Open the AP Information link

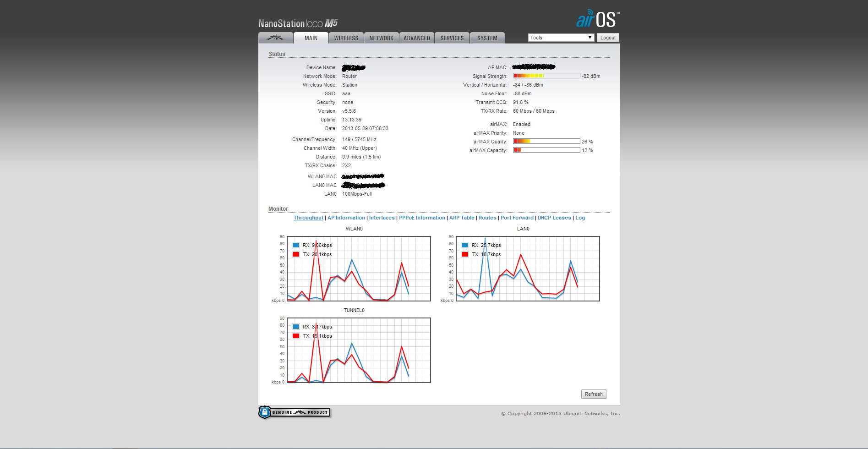point(346,218)
